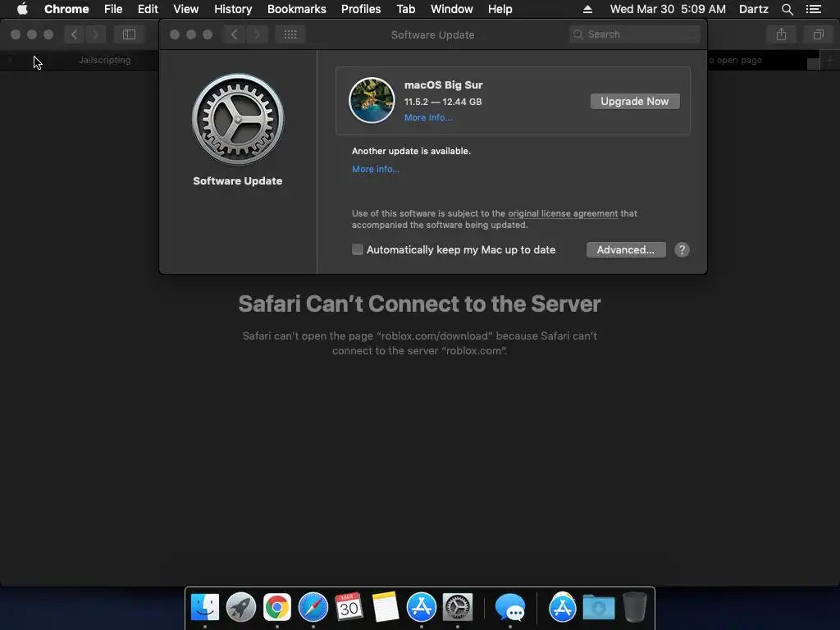This screenshot has height=630, width=840.
Task: Open the File menu
Action: pyautogui.click(x=113, y=9)
